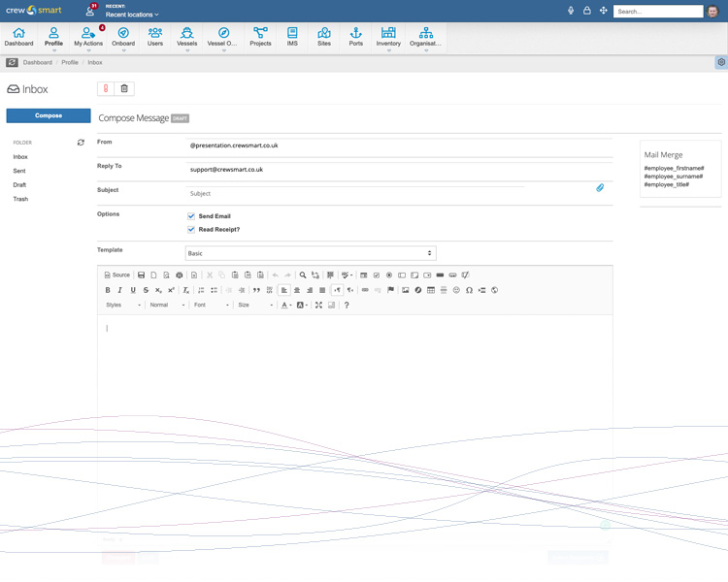The width and height of the screenshot is (728, 582).
Task: Open the Template dropdown showing Basic
Action: point(311,253)
